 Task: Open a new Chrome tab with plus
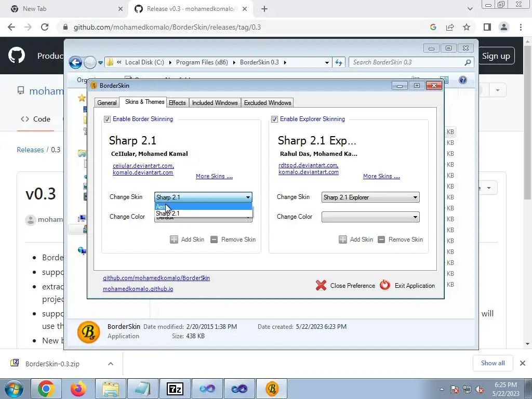click(x=264, y=9)
